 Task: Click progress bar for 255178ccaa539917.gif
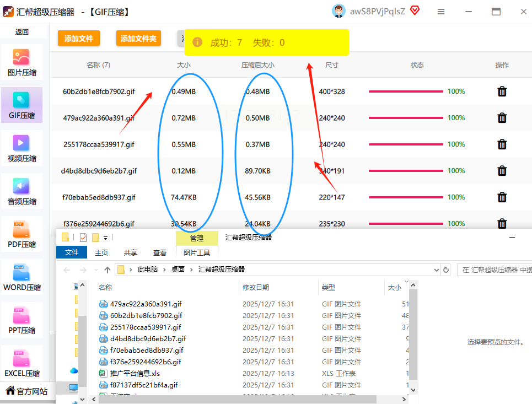pos(406,144)
